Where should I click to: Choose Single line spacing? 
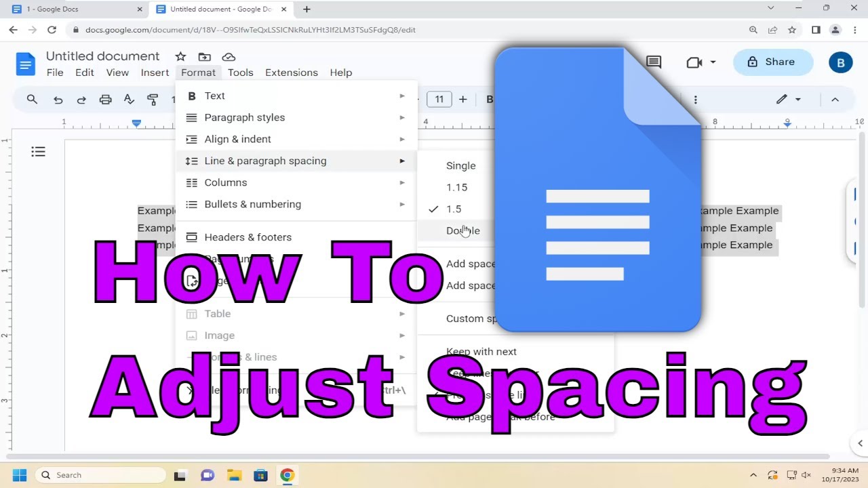[461, 165]
